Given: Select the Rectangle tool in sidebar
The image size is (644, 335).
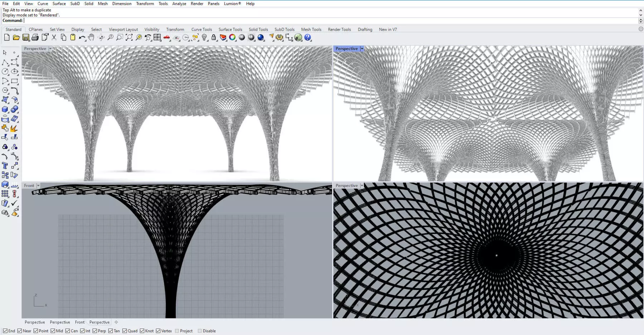Looking at the screenshot, I should (x=14, y=81).
